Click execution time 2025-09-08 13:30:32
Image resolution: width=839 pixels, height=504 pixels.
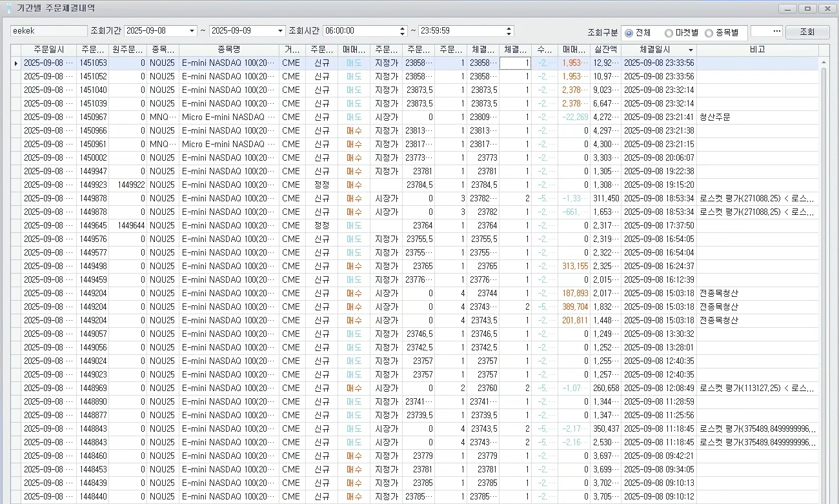659,334
